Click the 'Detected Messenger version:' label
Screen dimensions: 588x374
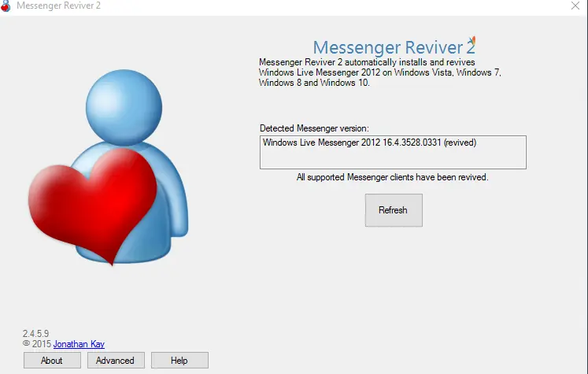click(x=314, y=128)
